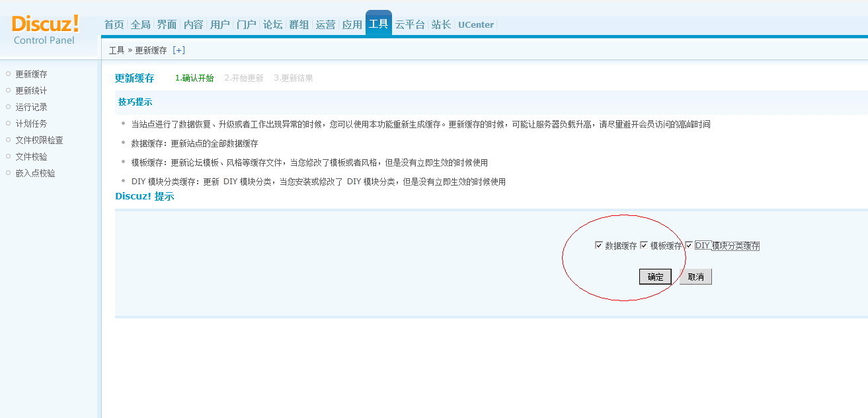
Task: Open the 门户 menu tab
Action: pyautogui.click(x=246, y=24)
